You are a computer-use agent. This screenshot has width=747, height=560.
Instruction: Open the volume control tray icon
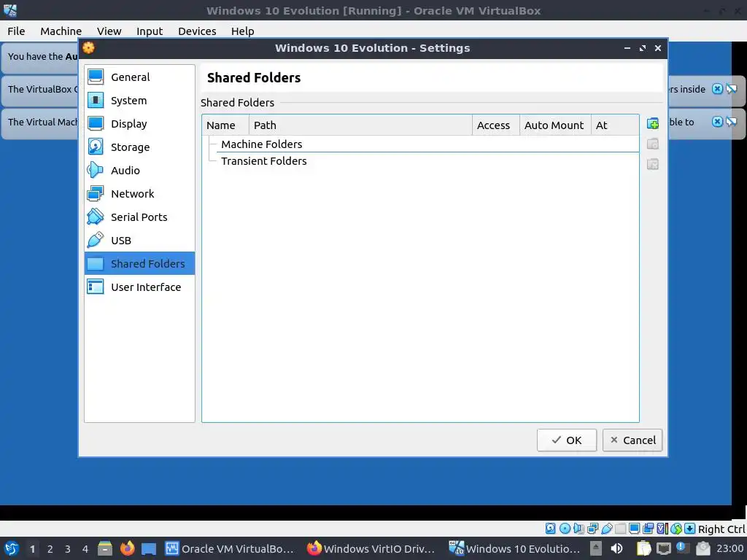click(x=616, y=548)
